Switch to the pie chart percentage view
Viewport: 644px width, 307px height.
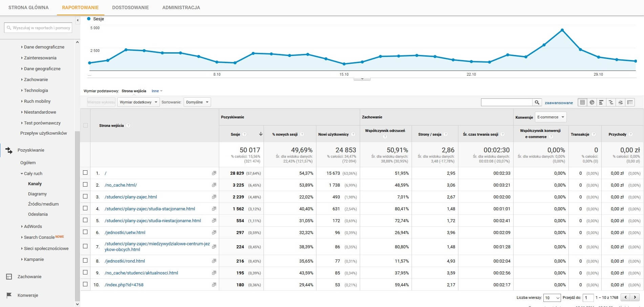point(592,102)
